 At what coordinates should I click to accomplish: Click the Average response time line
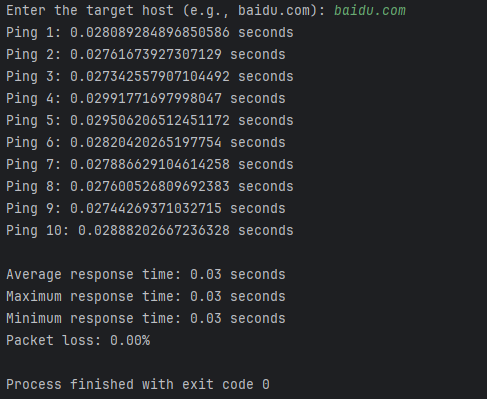point(146,275)
